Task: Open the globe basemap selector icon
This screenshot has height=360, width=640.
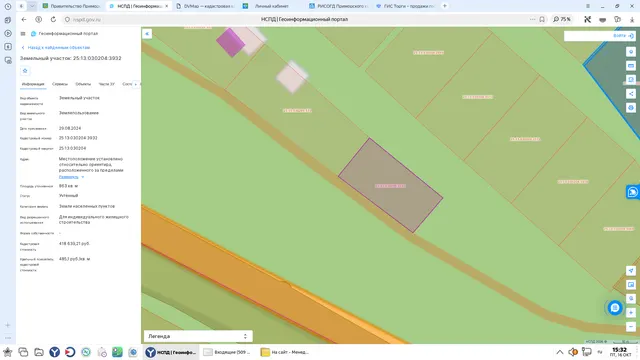Action: coord(631,108)
